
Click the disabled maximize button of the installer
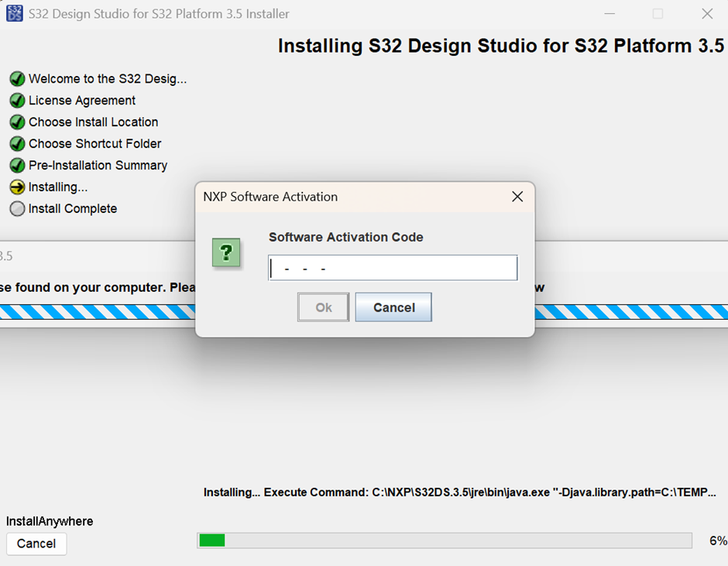click(x=658, y=14)
